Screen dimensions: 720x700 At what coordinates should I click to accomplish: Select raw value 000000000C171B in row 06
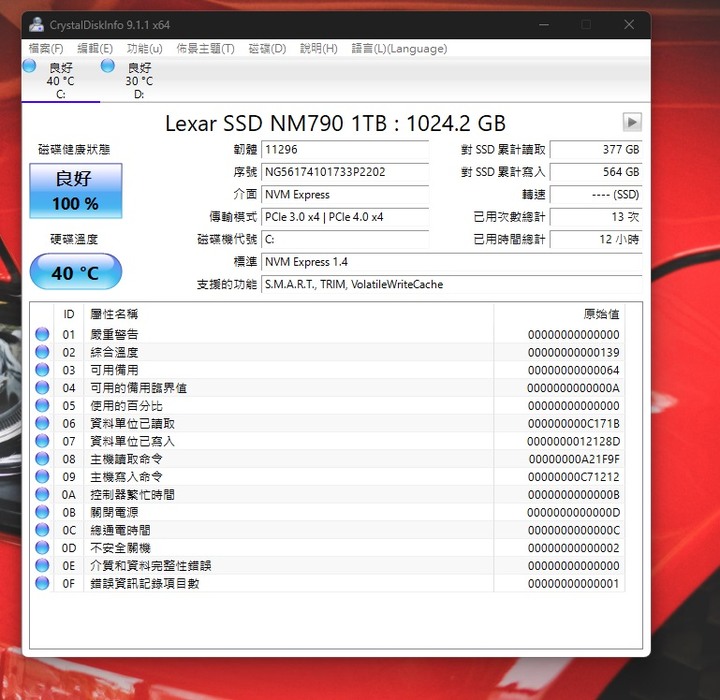coord(574,423)
